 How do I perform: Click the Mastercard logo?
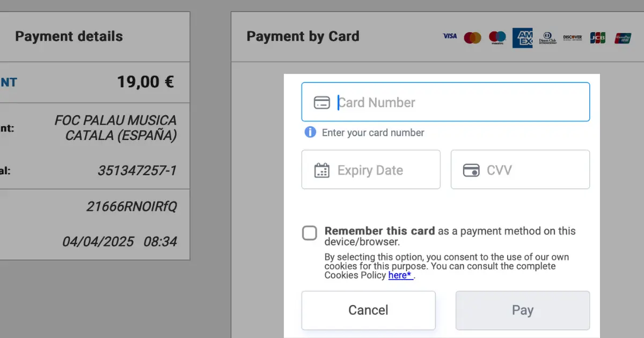pyautogui.click(x=473, y=38)
